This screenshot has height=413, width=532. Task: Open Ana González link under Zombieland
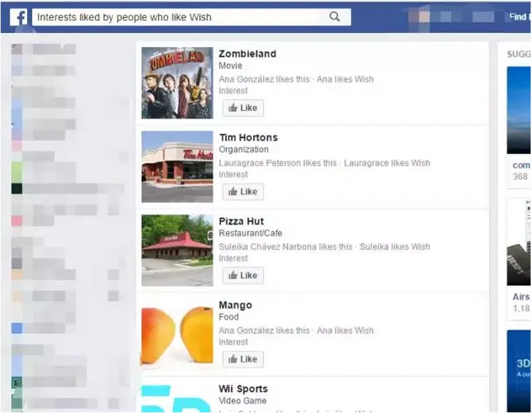246,80
